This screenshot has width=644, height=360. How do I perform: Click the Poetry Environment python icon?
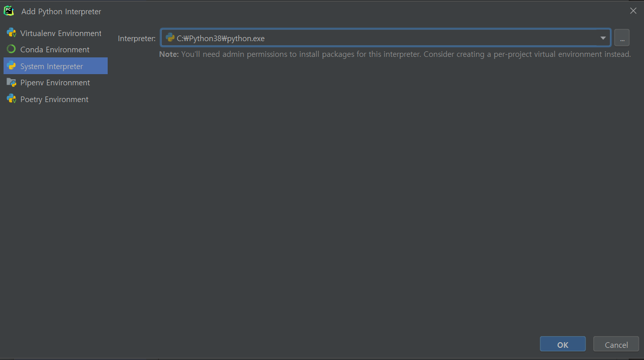[11, 99]
